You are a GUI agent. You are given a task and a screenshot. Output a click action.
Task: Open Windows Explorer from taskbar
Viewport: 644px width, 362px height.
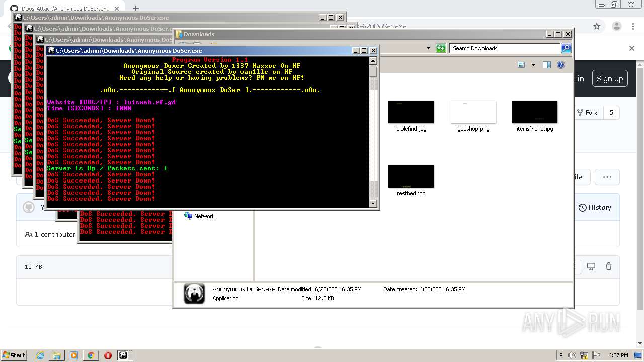click(x=57, y=355)
